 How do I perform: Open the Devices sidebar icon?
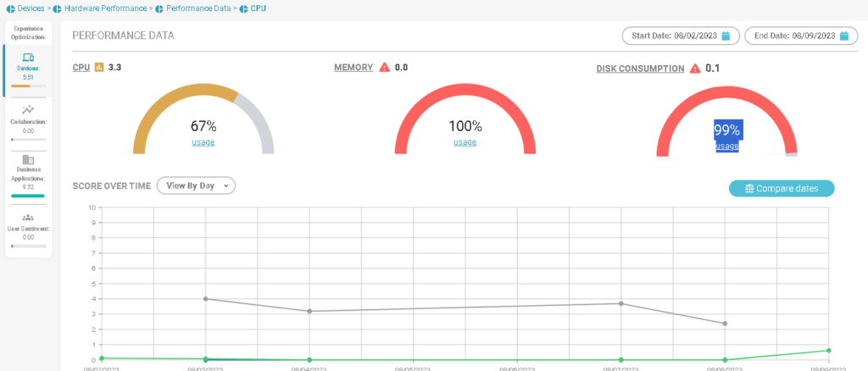tap(28, 58)
